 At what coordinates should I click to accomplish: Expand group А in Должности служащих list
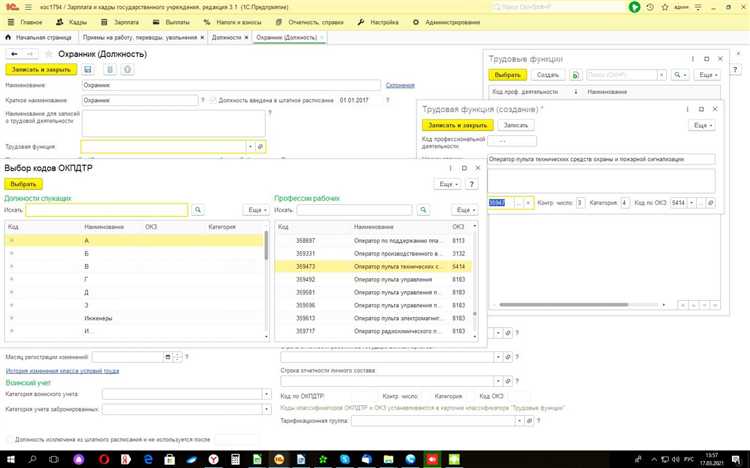[11, 241]
